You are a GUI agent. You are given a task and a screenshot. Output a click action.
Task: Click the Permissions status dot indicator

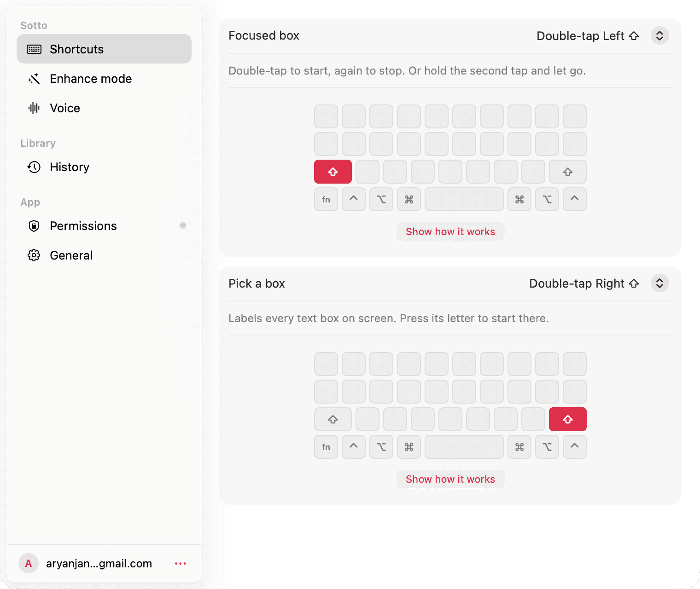pos(183,225)
